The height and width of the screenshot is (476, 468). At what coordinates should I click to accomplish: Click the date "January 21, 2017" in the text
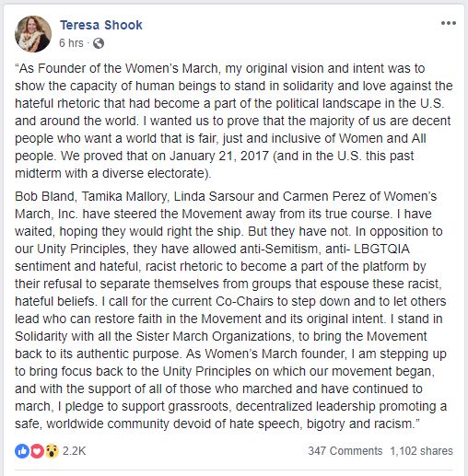[219, 157]
